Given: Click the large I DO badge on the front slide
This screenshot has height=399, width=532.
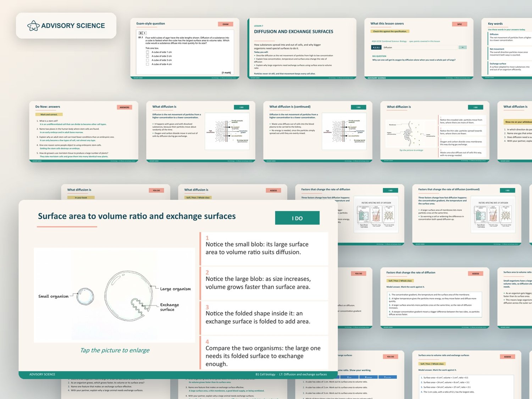Looking at the screenshot, I should pos(297,218).
